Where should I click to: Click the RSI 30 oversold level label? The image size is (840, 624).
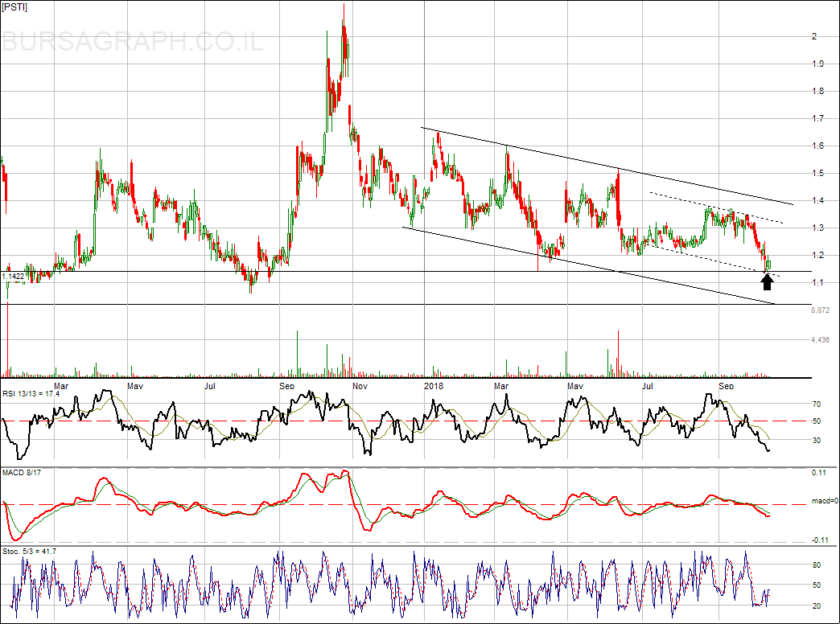click(x=816, y=441)
